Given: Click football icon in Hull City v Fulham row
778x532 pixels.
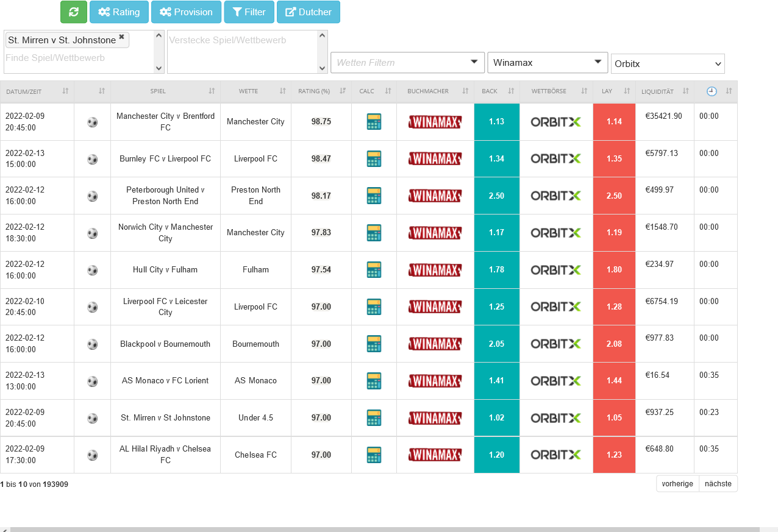Looking at the screenshot, I should pyautogui.click(x=92, y=270).
